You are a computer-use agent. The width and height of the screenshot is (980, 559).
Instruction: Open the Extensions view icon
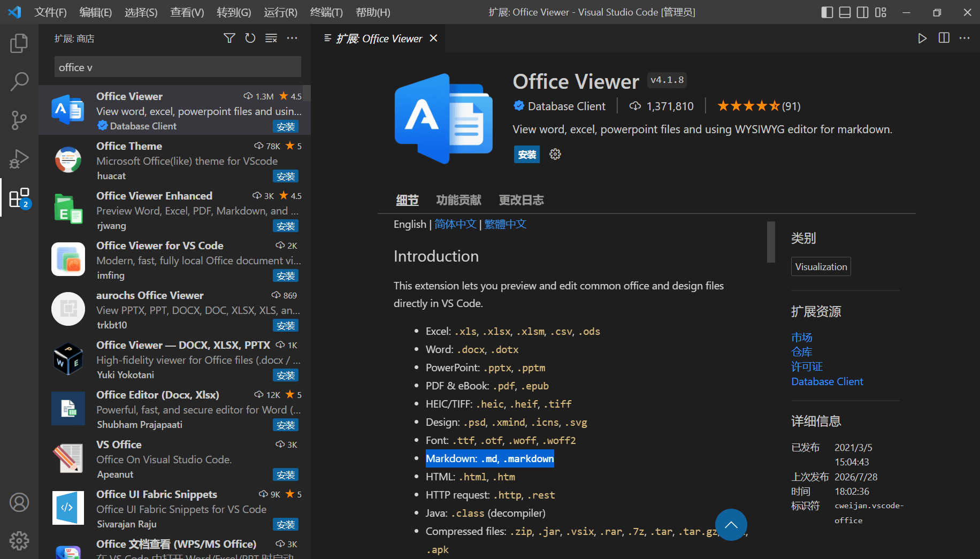19,197
